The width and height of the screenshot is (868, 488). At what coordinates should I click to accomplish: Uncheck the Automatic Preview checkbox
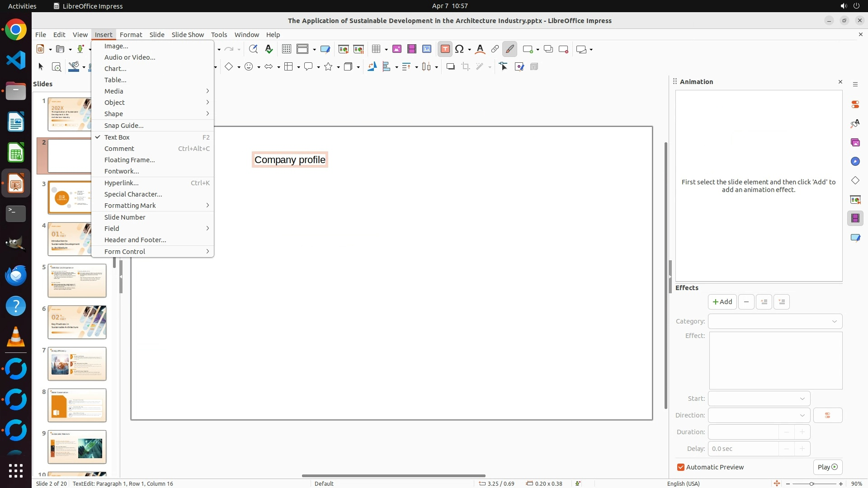(681, 467)
